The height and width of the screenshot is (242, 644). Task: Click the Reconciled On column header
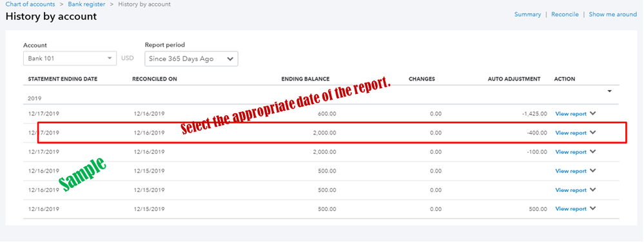(155, 79)
